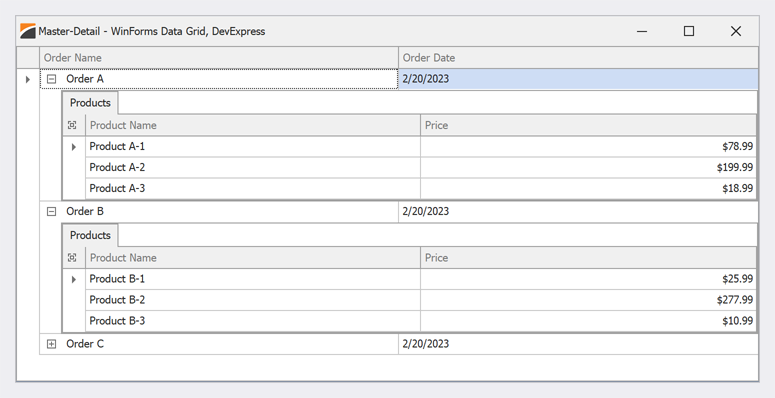This screenshot has height=398, width=775.
Task: Minimize the Master-Detail window
Action: [642, 31]
